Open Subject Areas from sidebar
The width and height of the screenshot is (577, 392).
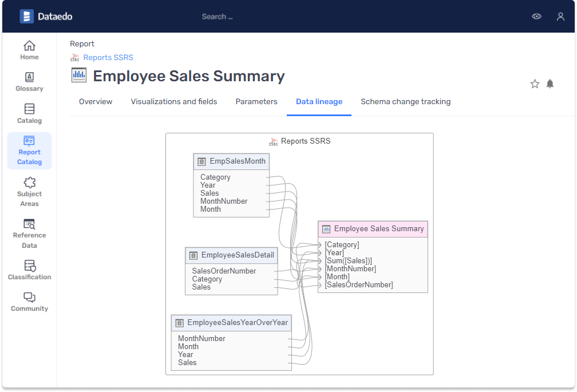pos(29,192)
